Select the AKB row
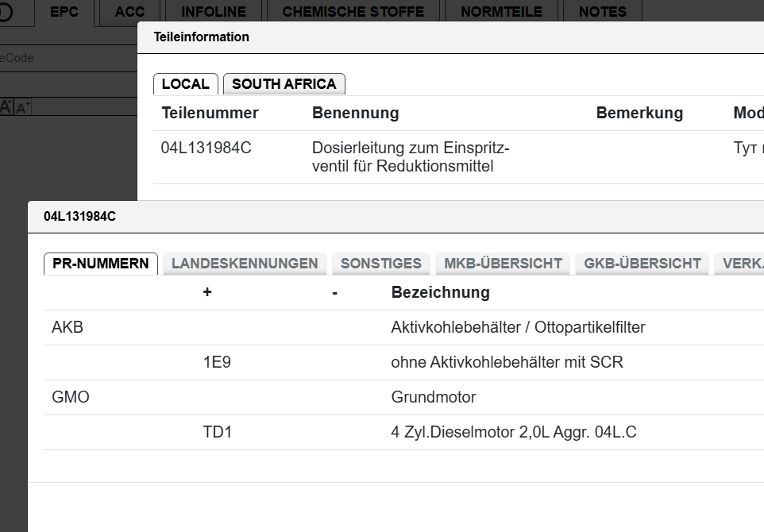Image resolution: width=764 pixels, height=532 pixels. 404,327
